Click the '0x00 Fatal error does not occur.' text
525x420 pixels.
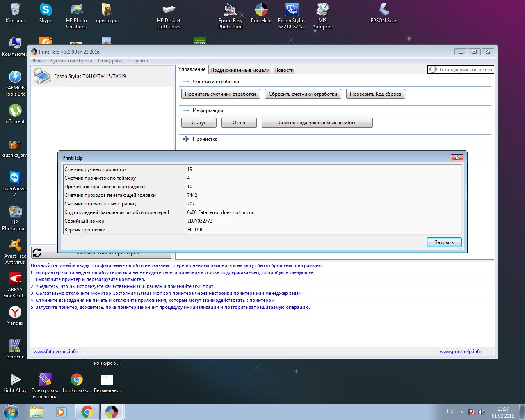[x=221, y=212]
